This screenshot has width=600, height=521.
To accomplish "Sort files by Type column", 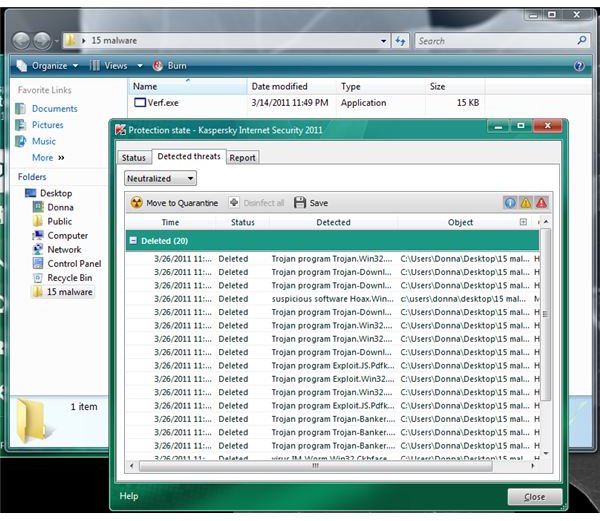I will tap(381, 86).
